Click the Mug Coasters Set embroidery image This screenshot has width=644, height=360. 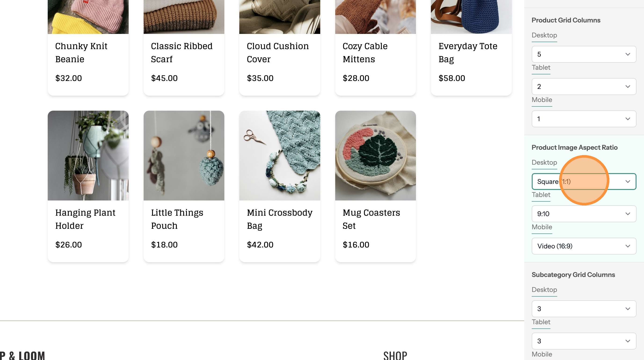[375, 156]
